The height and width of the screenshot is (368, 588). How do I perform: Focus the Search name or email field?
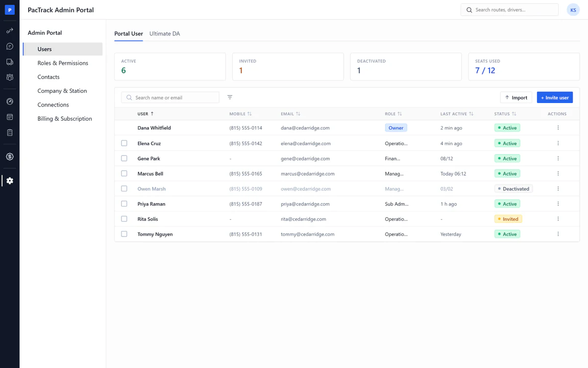tap(170, 98)
